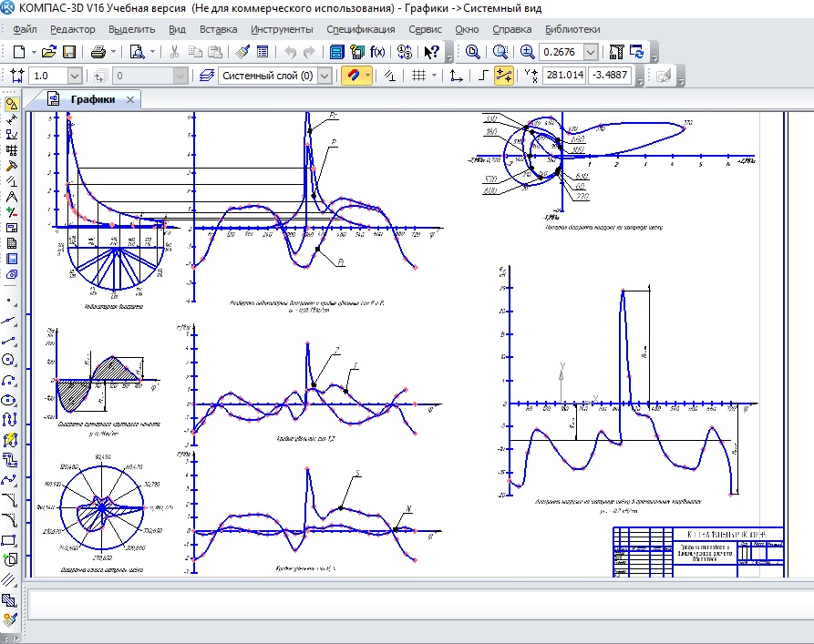
Task: Open the Системный слой (0) layer dropdown
Action: click(x=325, y=76)
